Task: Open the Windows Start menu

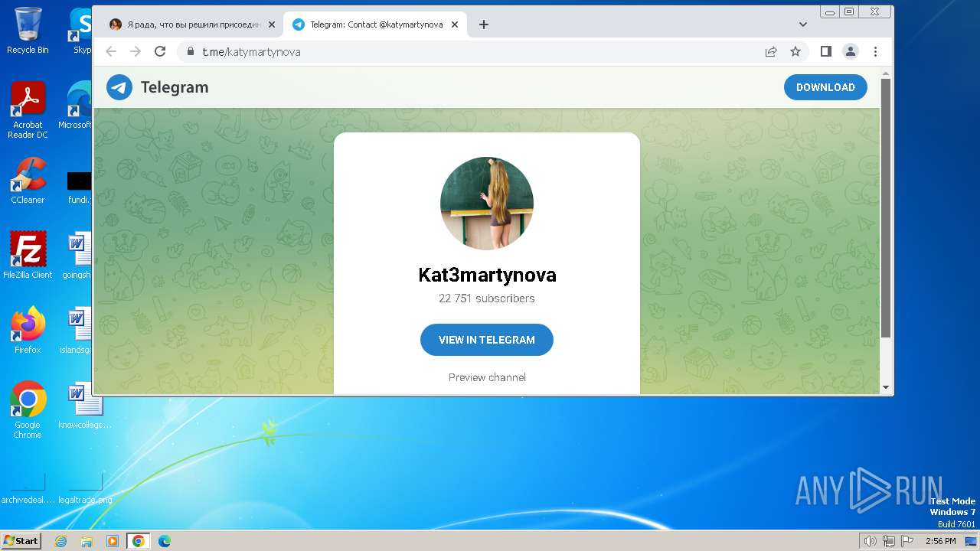Action: point(21,540)
